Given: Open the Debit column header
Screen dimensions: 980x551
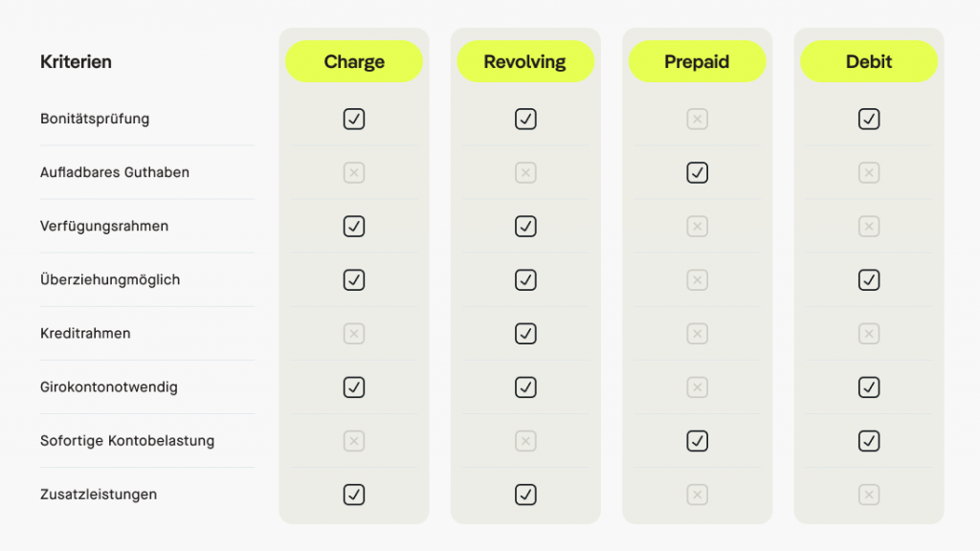Looking at the screenshot, I should pos(868,62).
